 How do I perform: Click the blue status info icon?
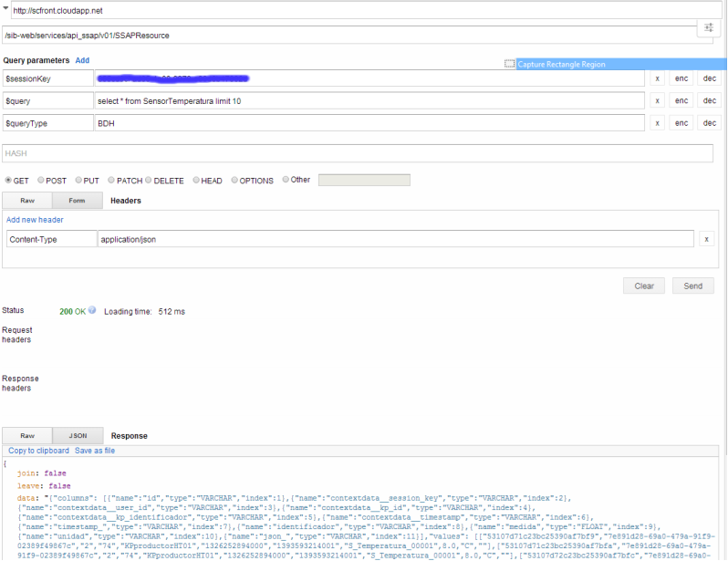(92, 310)
